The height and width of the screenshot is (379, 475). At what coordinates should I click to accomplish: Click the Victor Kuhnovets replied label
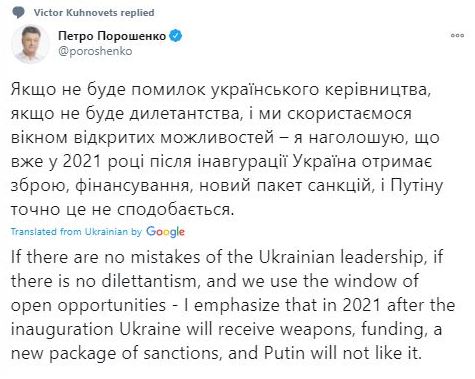[94, 13]
